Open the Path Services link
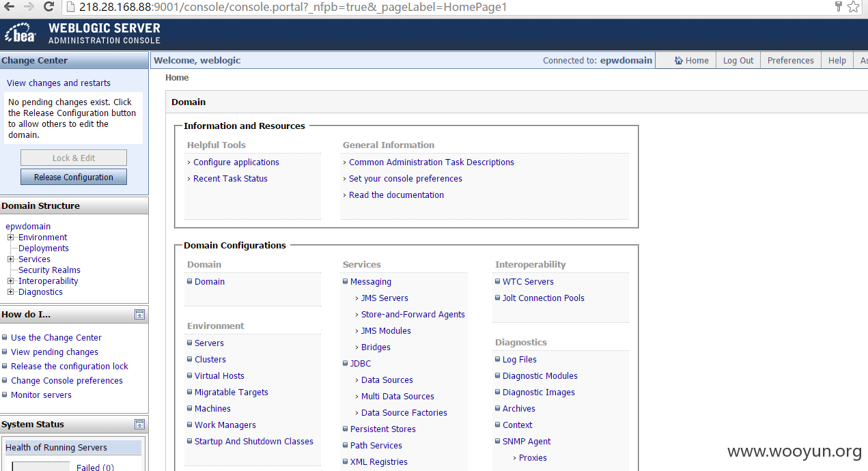868x471 pixels. click(376, 446)
